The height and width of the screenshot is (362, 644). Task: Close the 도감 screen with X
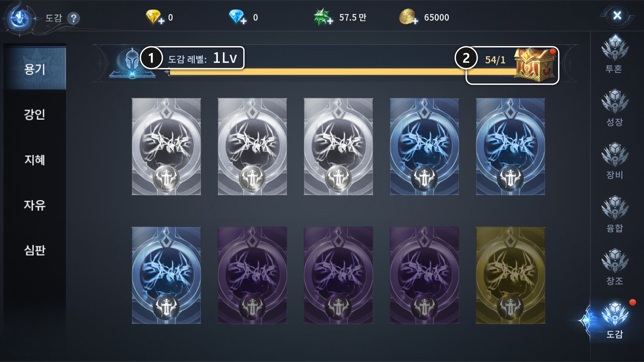(617, 16)
